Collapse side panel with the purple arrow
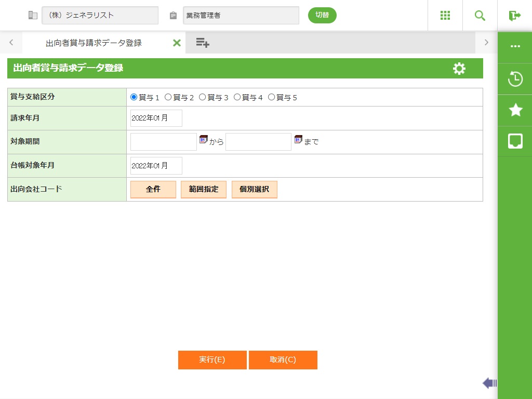532x399 pixels. 489,383
